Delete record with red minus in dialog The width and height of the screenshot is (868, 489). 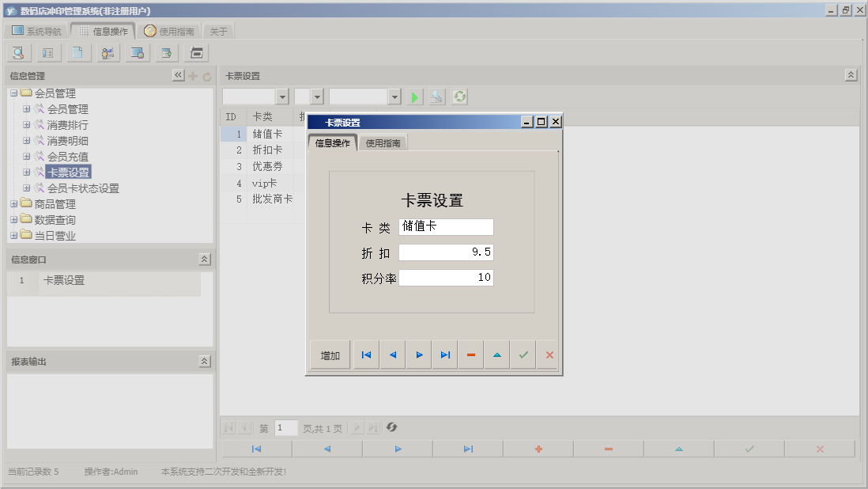coord(470,355)
